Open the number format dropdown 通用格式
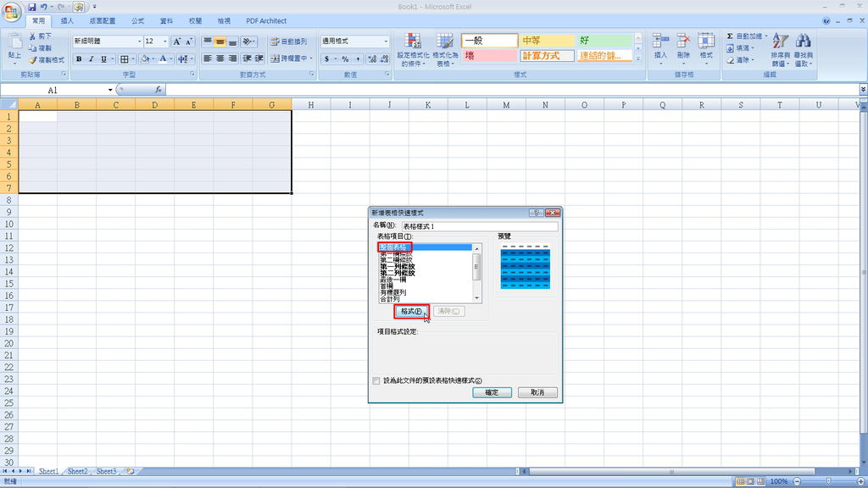The height and width of the screenshot is (488, 868). (386, 42)
